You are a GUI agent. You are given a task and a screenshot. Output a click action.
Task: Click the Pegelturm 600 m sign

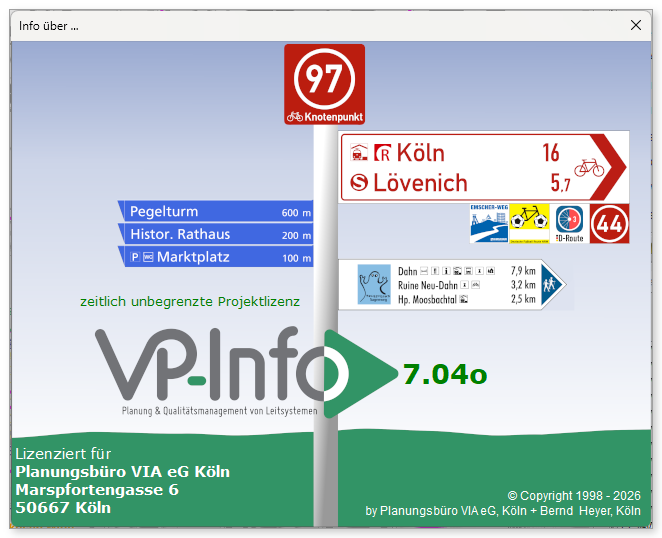pyautogui.click(x=216, y=211)
